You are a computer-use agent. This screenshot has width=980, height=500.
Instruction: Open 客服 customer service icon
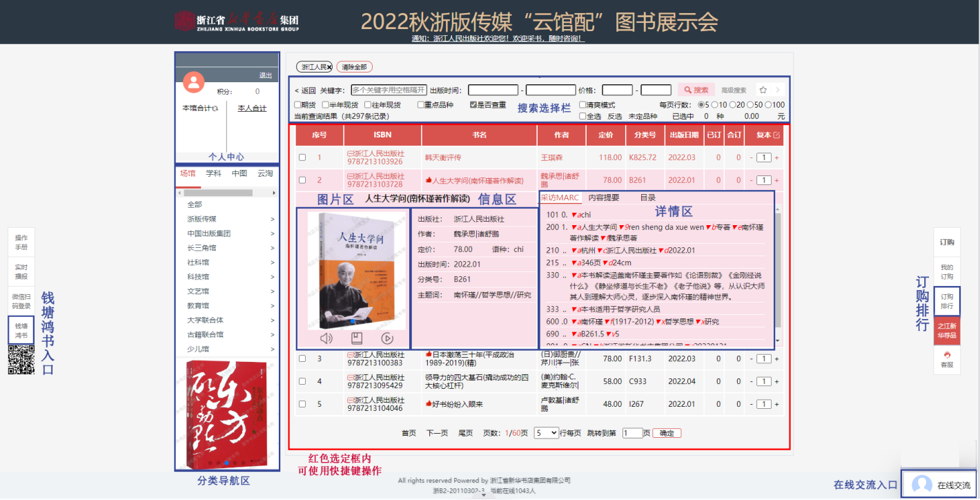pos(946,355)
